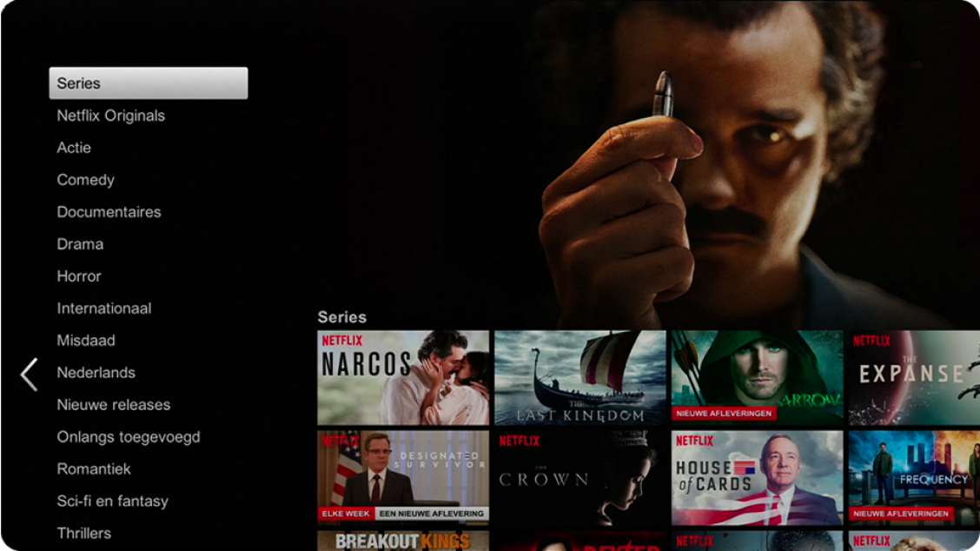Image resolution: width=980 pixels, height=551 pixels.
Task: Select the Romantiek genre
Action: click(x=94, y=469)
